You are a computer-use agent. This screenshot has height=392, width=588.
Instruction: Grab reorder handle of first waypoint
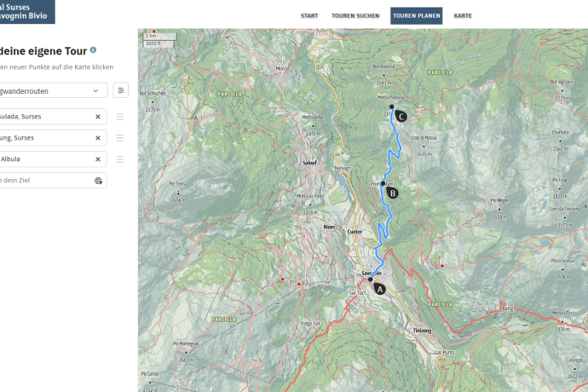[120, 116]
